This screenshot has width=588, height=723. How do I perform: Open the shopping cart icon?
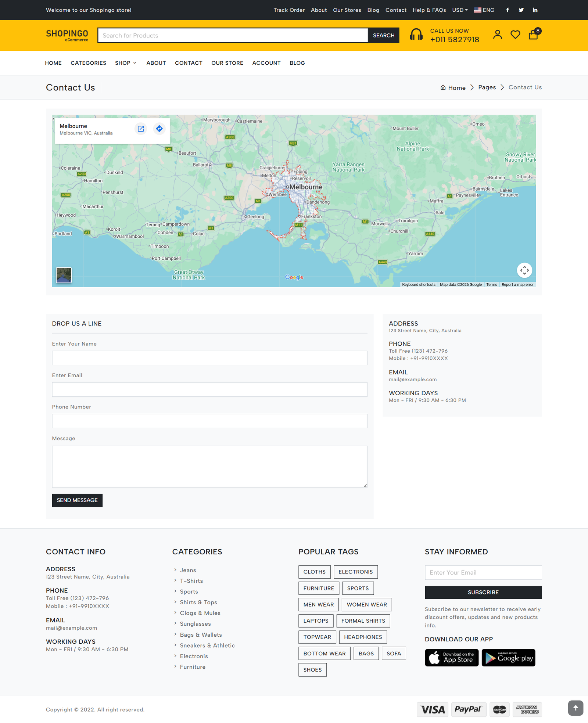tap(533, 35)
